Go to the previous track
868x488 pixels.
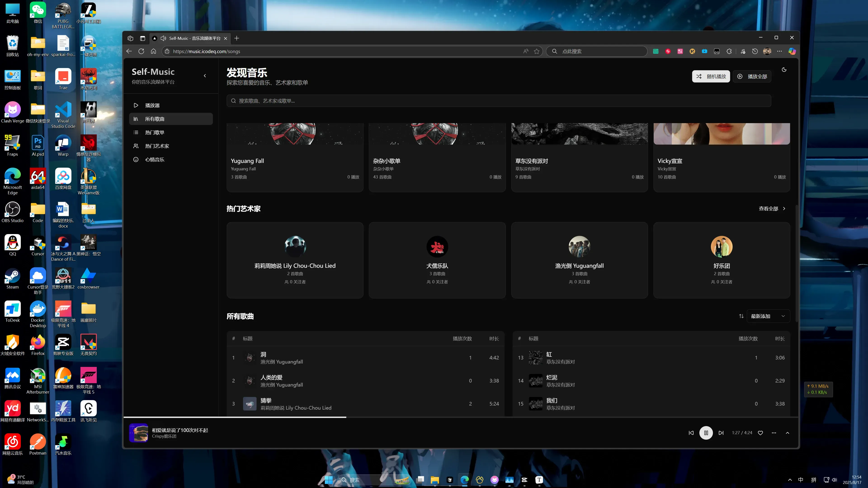(691, 433)
